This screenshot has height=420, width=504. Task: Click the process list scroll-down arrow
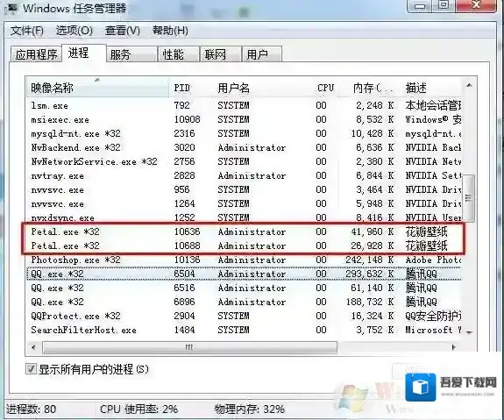469,332
